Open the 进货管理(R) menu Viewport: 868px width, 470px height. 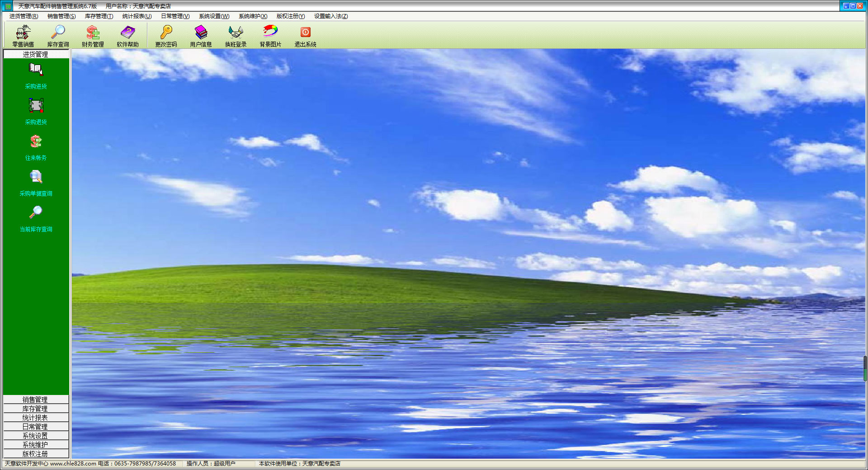(x=24, y=16)
